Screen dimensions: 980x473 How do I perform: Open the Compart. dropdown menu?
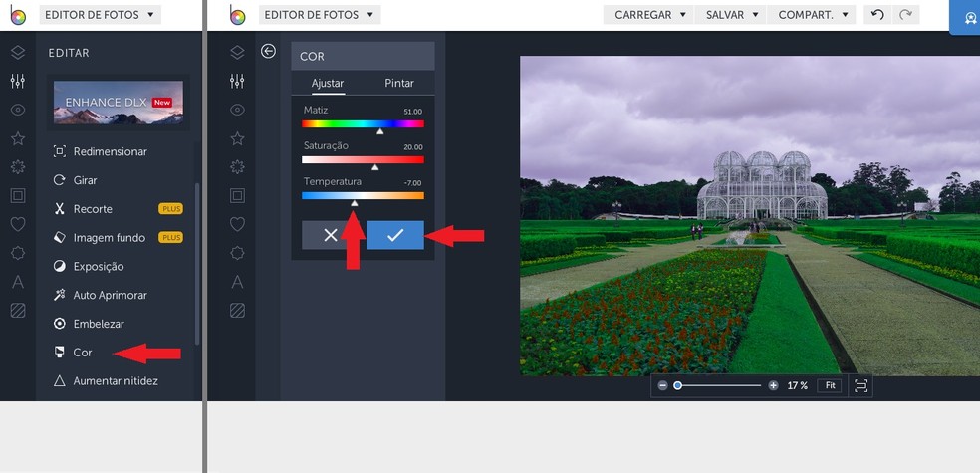point(812,14)
